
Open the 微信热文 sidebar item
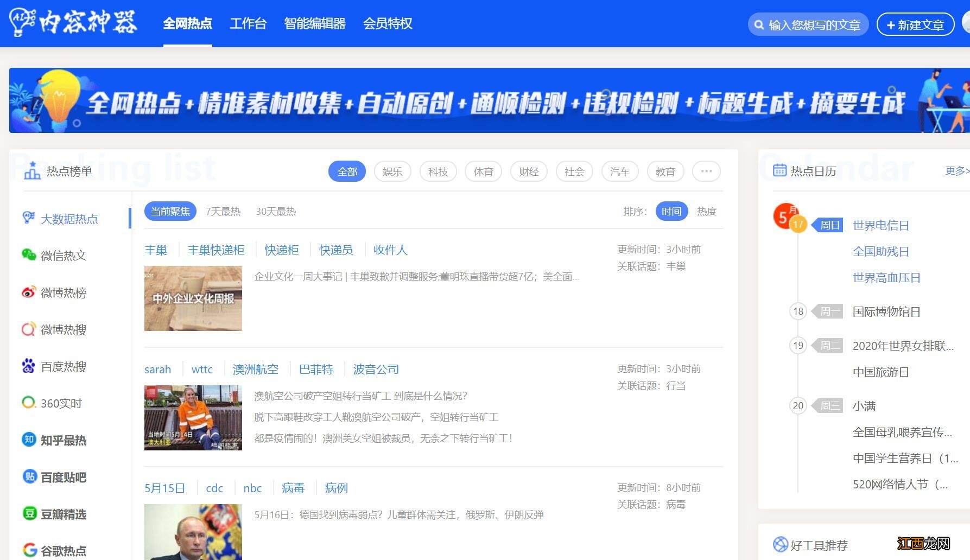[x=64, y=255]
